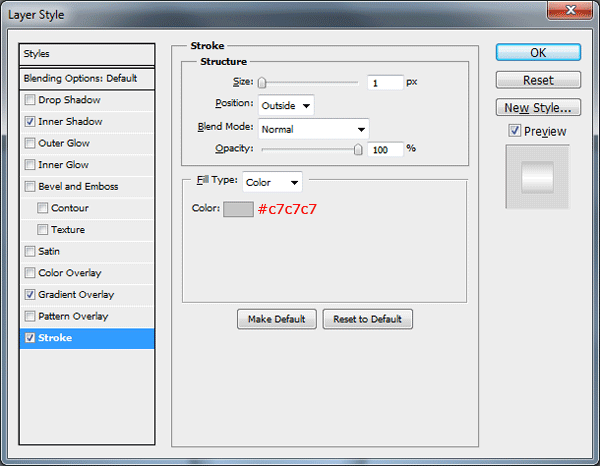Select Blending Options: Default entry

coord(87,78)
